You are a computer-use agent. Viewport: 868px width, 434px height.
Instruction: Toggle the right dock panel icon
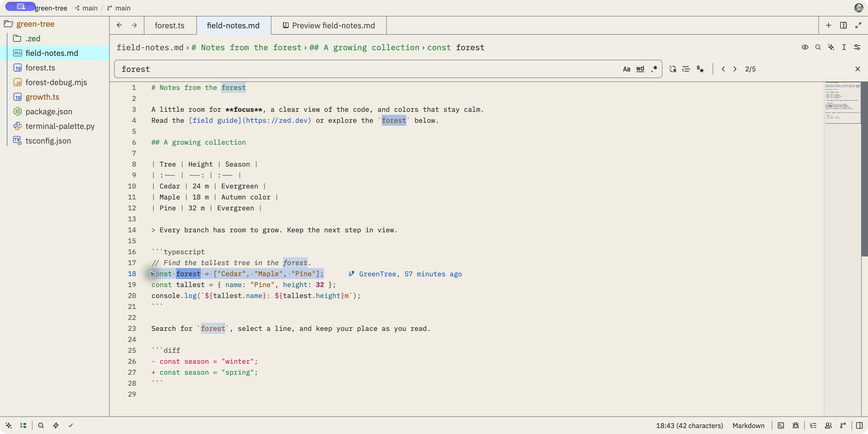coord(860,426)
